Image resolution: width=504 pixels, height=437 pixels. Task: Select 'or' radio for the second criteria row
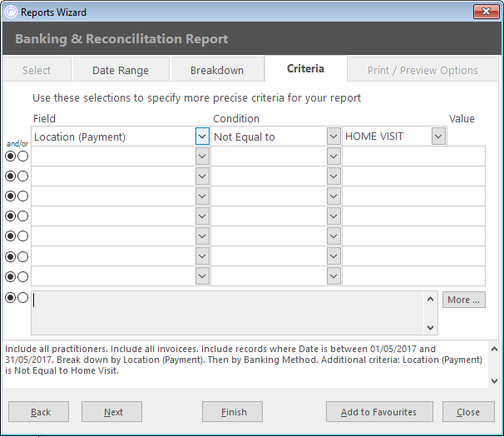(x=22, y=156)
